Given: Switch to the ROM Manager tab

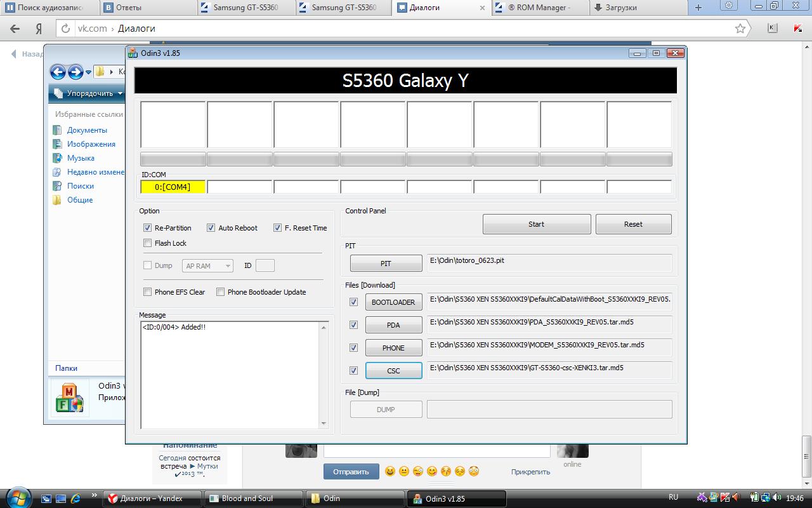Looking at the screenshot, I should (x=539, y=8).
